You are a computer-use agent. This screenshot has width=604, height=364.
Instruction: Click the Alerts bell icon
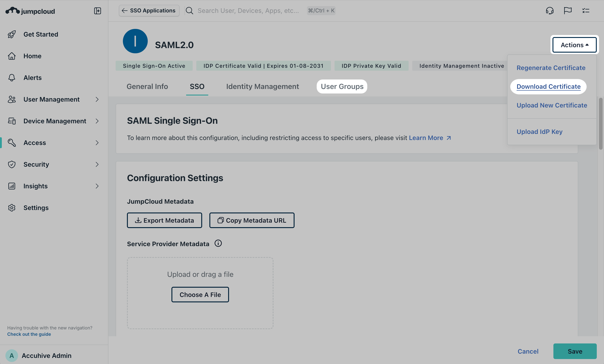tap(12, 78)
